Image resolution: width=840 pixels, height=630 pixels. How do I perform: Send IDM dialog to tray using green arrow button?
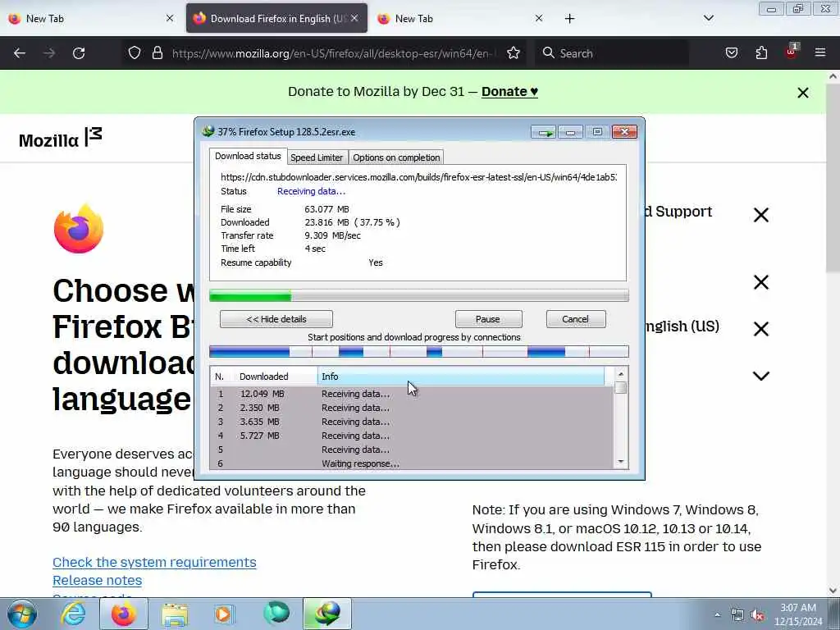(544, 132)
